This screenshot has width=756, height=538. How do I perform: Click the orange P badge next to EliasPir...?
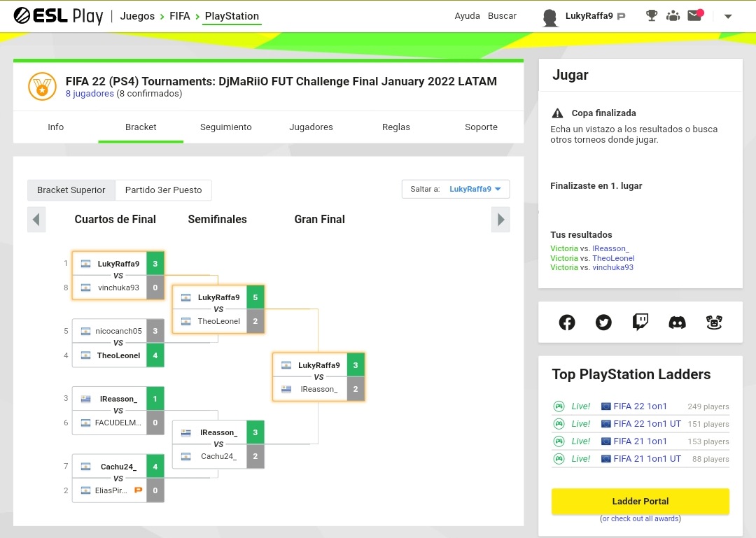(x=138, y=490)
